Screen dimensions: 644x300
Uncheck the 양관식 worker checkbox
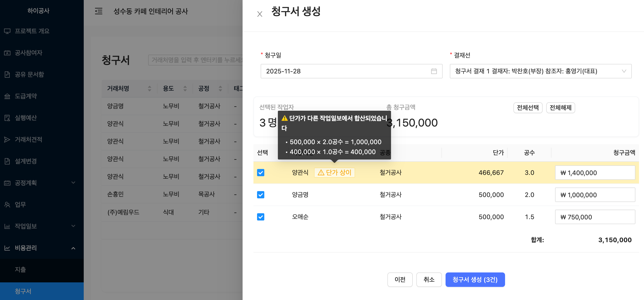point(260,172)
